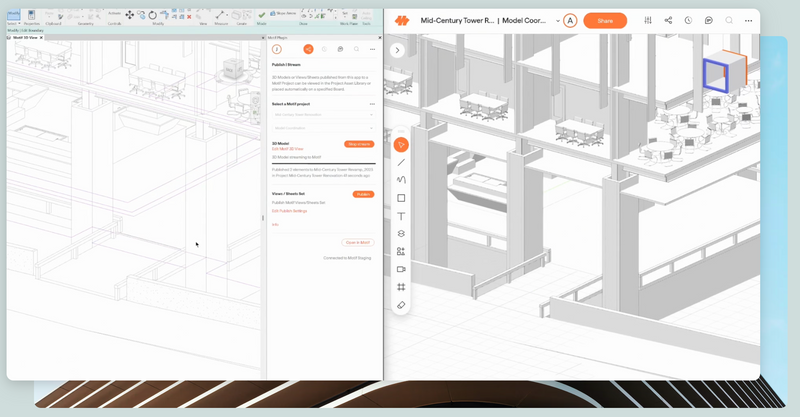This screenshot has width=800, height=417.
Task: Click the Edit Motif 3D View link
Action: (287, 149)
